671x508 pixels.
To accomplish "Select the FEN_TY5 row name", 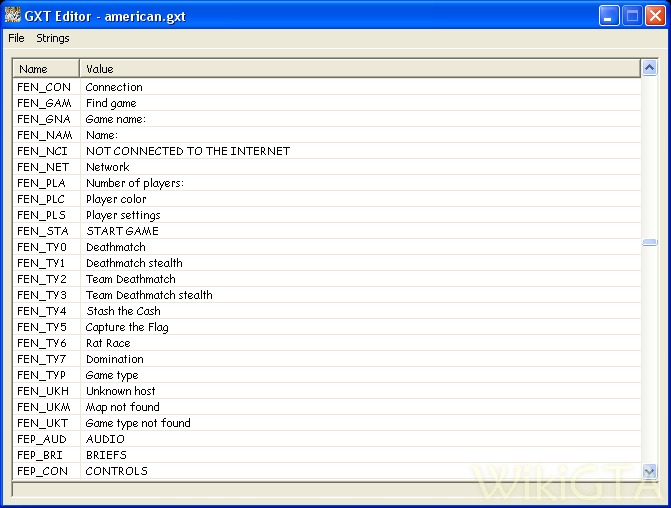I will (x=42, y=327).
